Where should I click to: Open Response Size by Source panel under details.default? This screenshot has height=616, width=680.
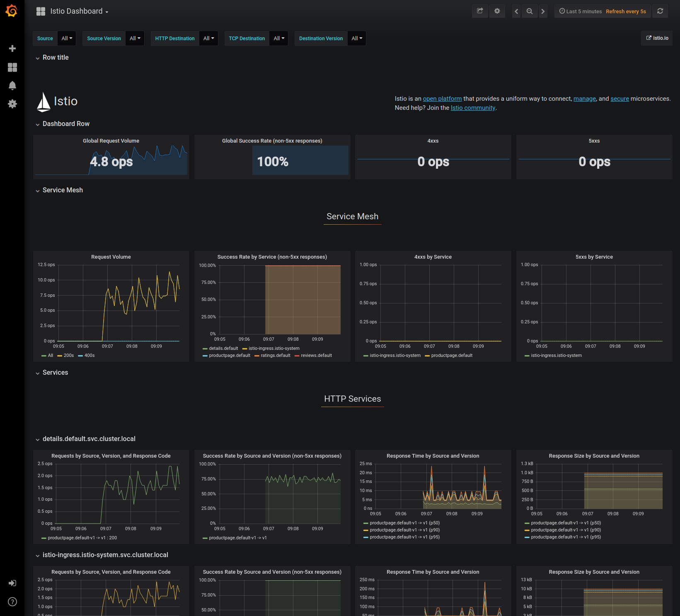[x=594, y=456]
